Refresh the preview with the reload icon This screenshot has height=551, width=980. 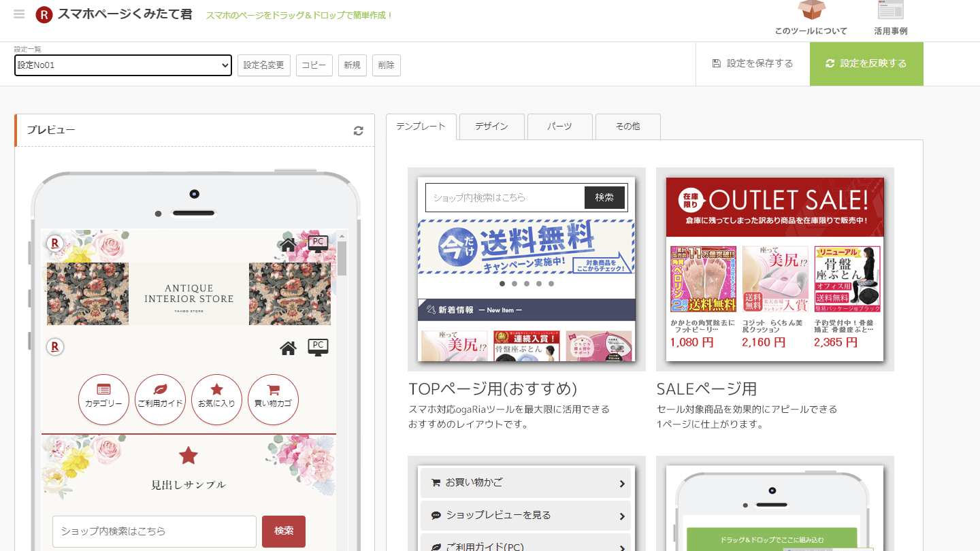point(359,131)
